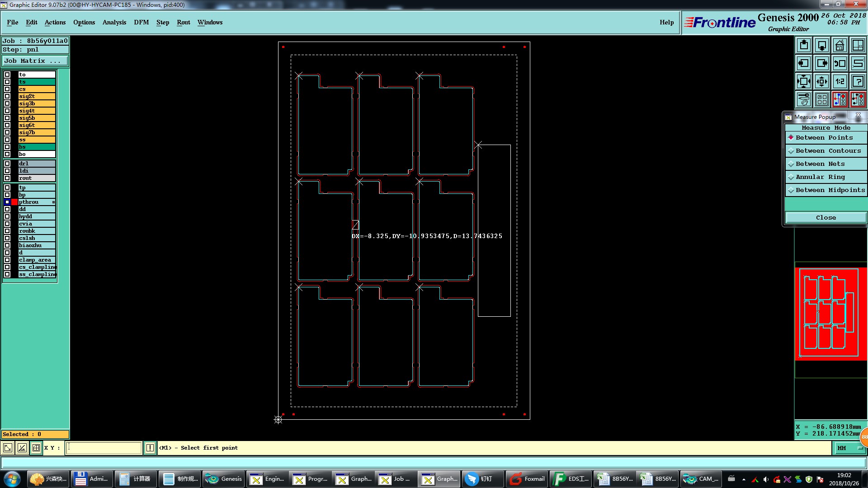
Task: Click the zoom out icon with outward arrows
Action: tap(822, 81)
